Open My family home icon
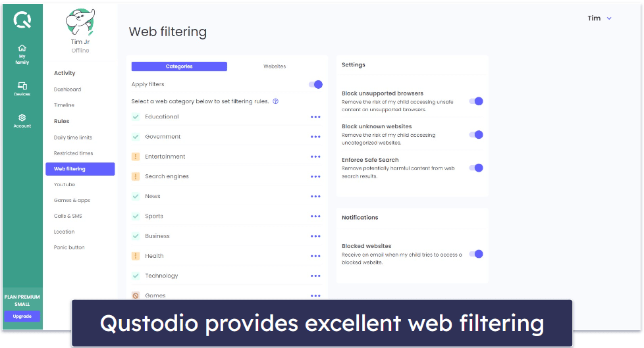Viewport: 644px width, 348px height. (x=22, y=48)
